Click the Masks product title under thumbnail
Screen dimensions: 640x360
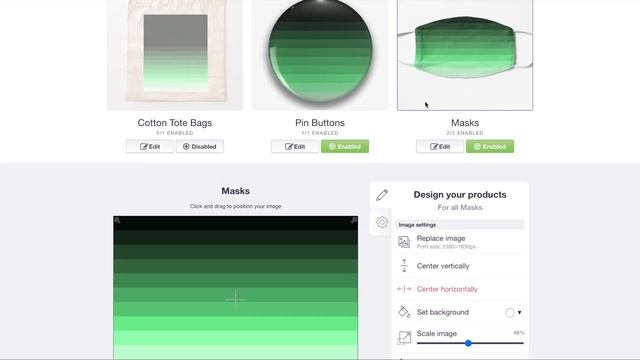(465, 123)
